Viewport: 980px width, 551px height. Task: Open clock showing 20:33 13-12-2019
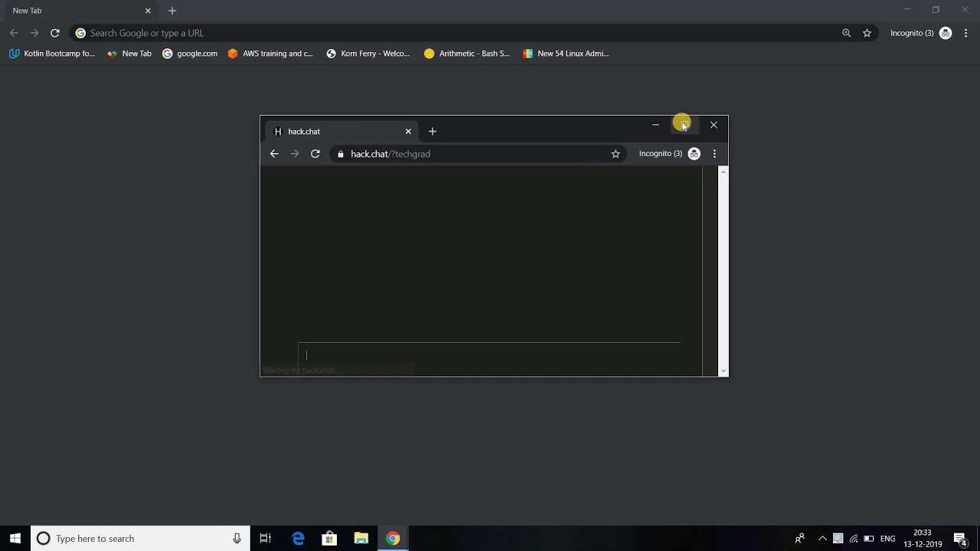tap(923, 539)
